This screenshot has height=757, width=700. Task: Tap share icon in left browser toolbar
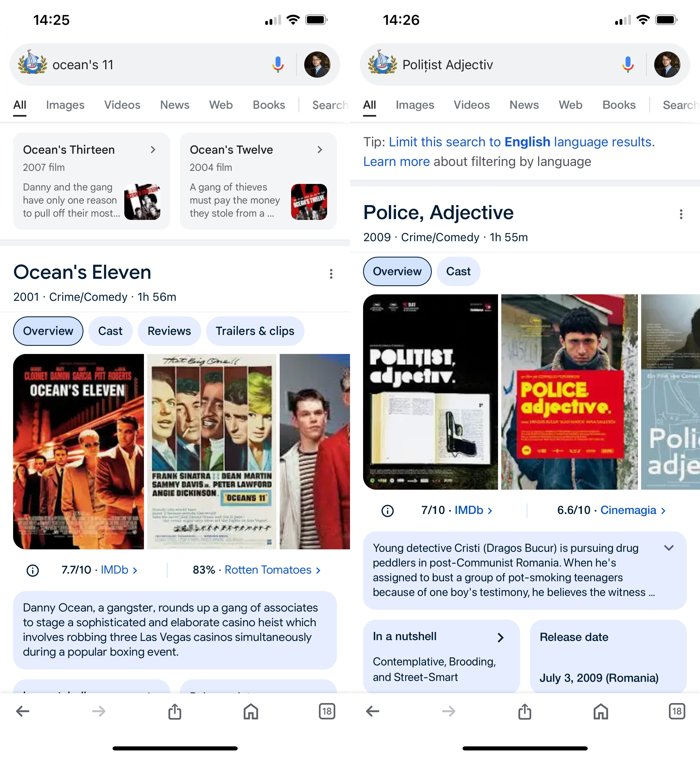[x=175, y=711]
